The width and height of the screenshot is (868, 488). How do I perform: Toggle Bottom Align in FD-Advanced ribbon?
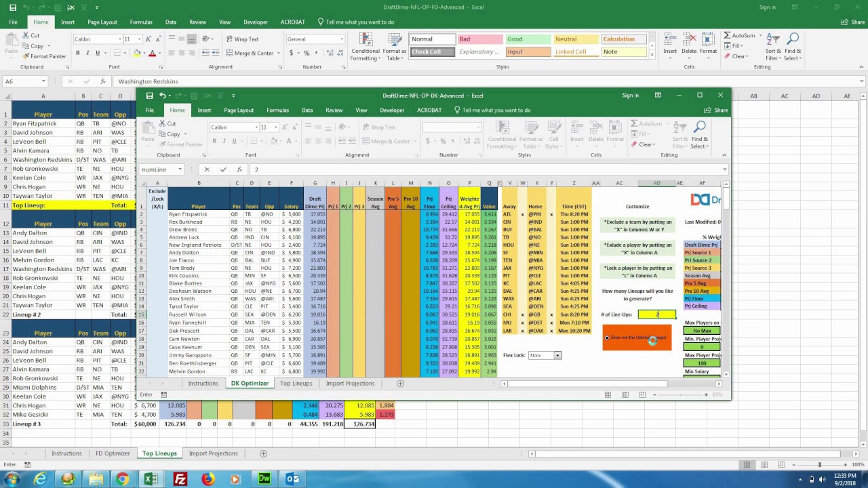(x=193, y=39)
